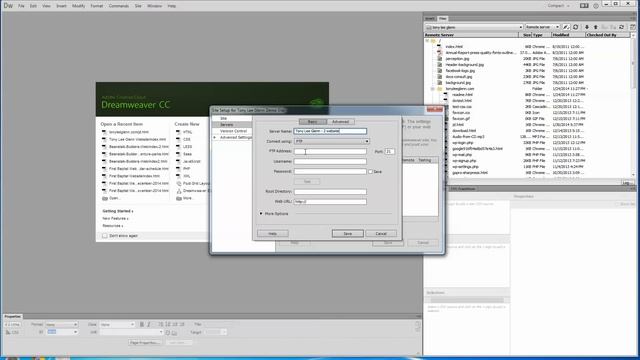Click the Help button in the server dialog

tap(273, 233)
